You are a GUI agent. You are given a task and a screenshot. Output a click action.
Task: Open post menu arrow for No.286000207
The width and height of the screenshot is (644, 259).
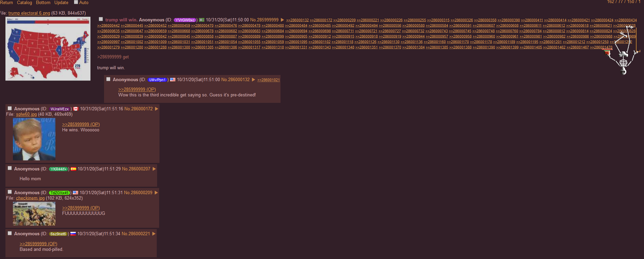click(154, 169)
